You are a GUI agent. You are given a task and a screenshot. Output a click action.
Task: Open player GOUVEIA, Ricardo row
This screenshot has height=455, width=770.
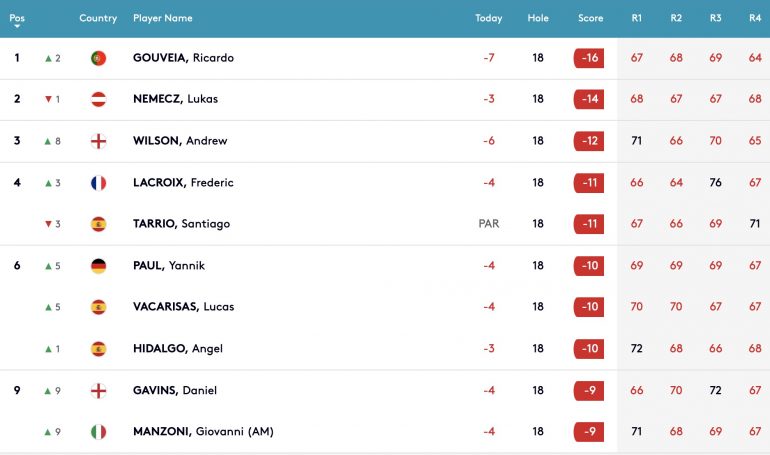click(385, 58)
